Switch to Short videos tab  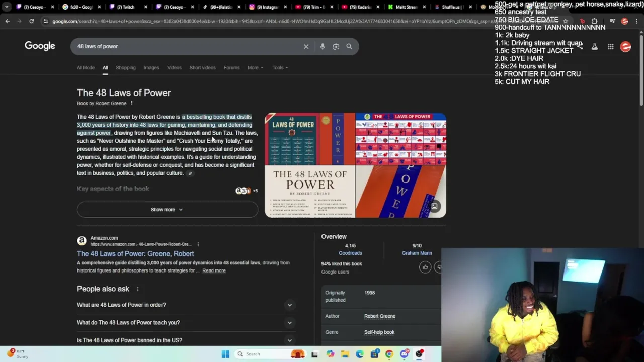pyautogui.click(x=202, y=68)
